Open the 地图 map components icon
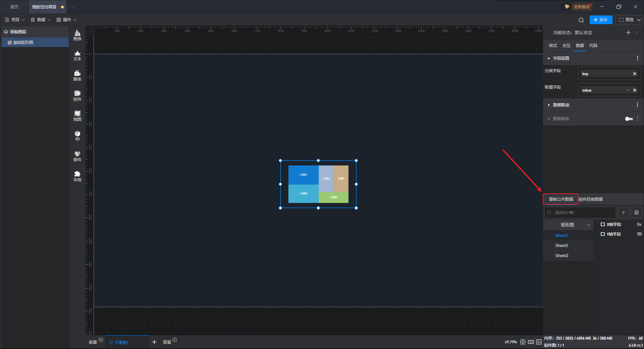The width and height of the screenshot is (644, 349). 77,116
